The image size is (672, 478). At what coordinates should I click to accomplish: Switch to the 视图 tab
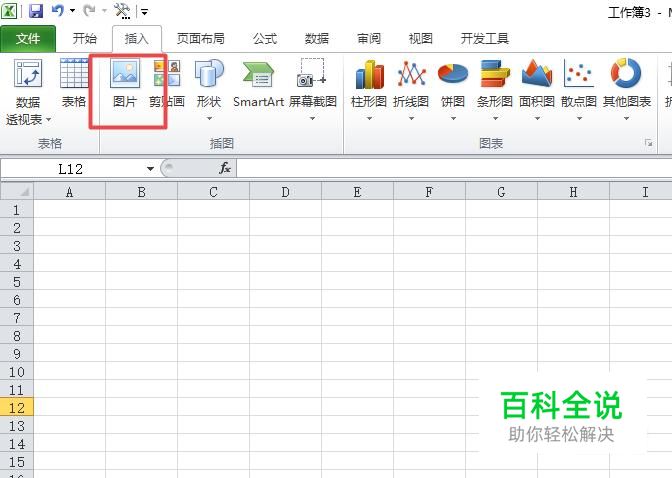click(420, 39)
